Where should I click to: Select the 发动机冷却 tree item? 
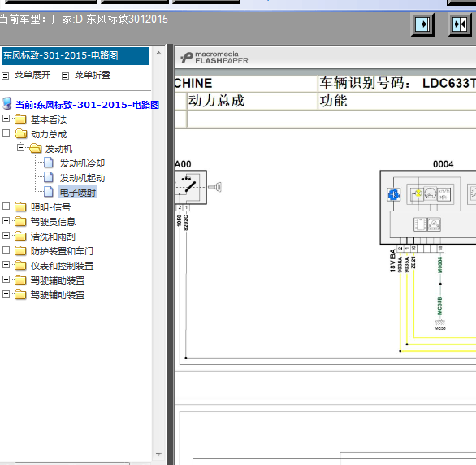(x=82, y=163)
